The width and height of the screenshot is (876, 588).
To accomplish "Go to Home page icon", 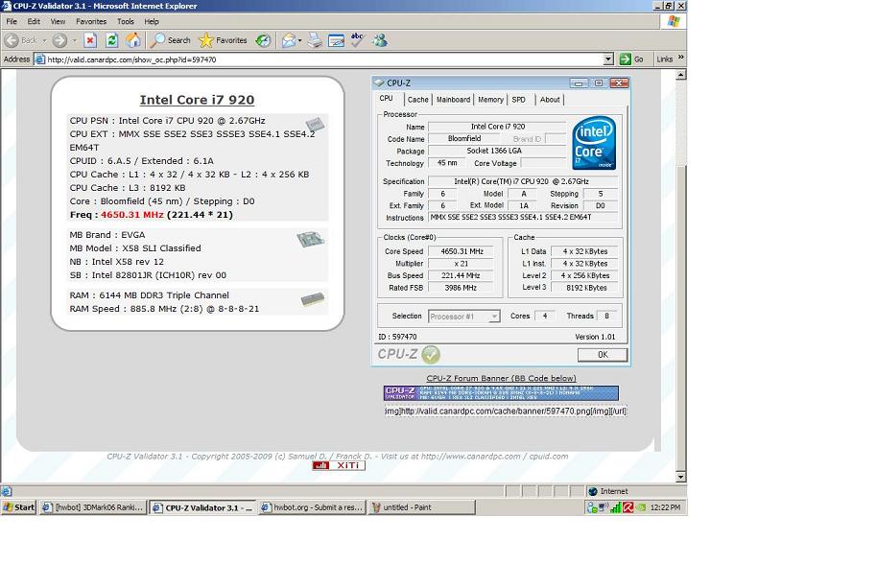I will 133,40.
